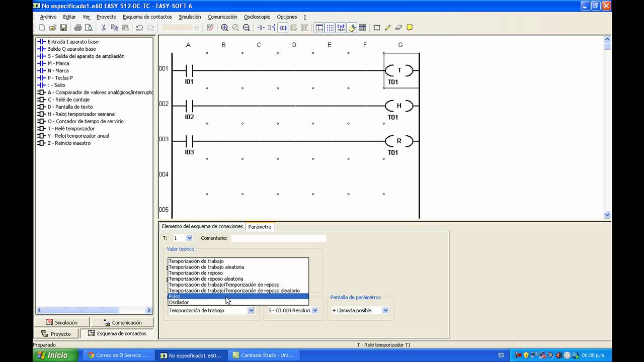Click the Esquema de contactos panel button
The height and width of the screenshot is (362, 644).
[x=117, y=333]
